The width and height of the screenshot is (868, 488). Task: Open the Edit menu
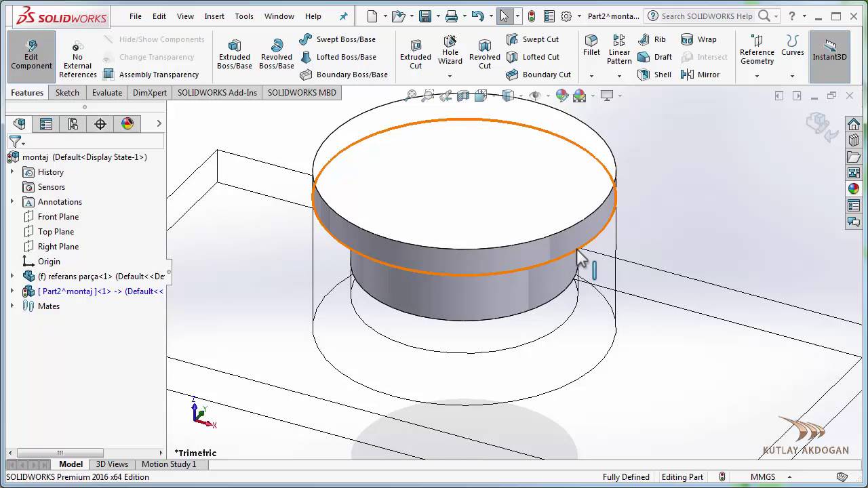(x=159, y=16)
